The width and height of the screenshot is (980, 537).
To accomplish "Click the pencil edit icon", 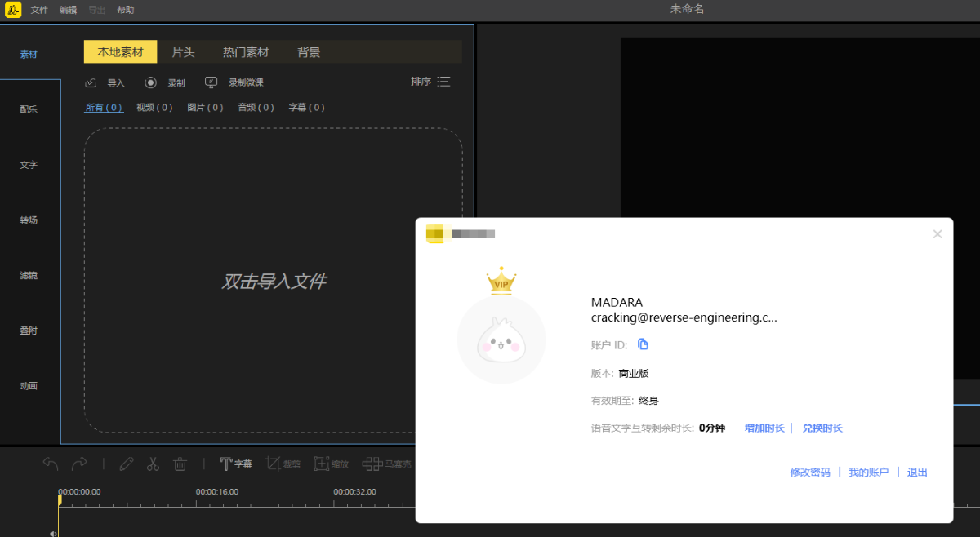I will pos(126,464).
